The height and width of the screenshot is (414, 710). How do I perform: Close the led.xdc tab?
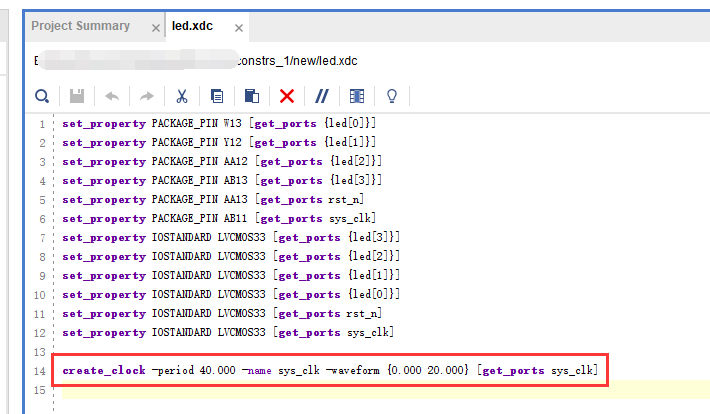239,28
